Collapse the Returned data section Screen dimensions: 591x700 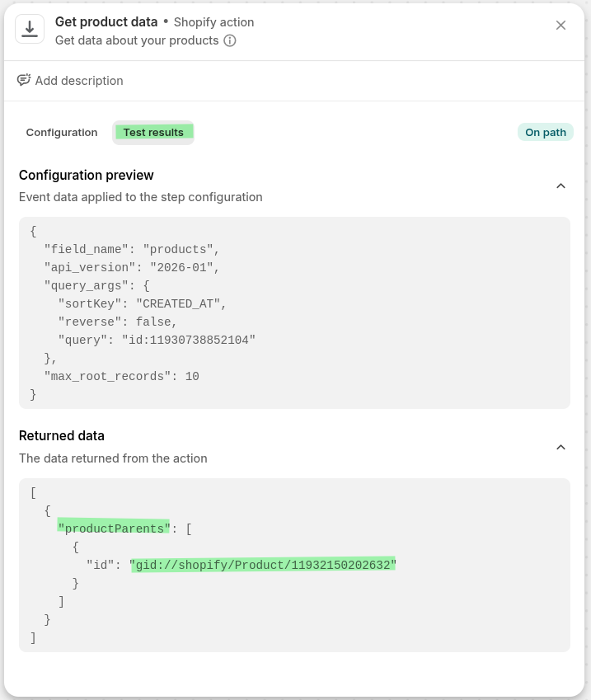tap(561, 447)
